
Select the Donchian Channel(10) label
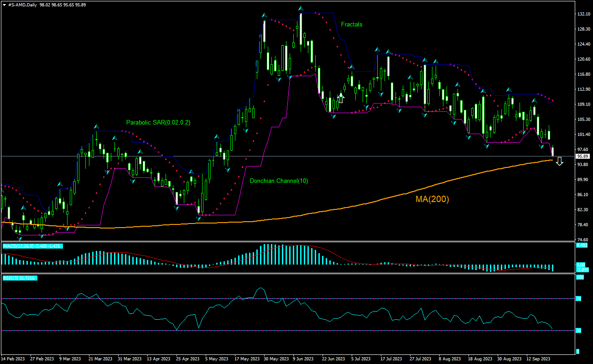279,181
